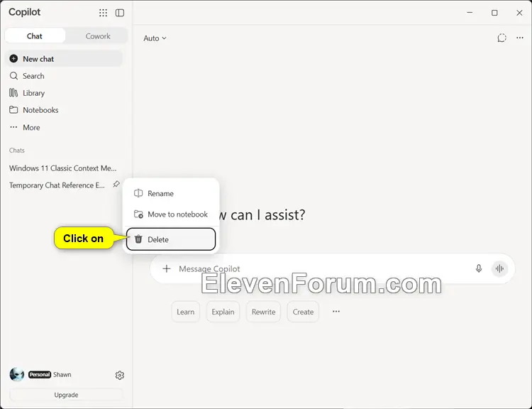Click the Upgrade button

(66, 395)
